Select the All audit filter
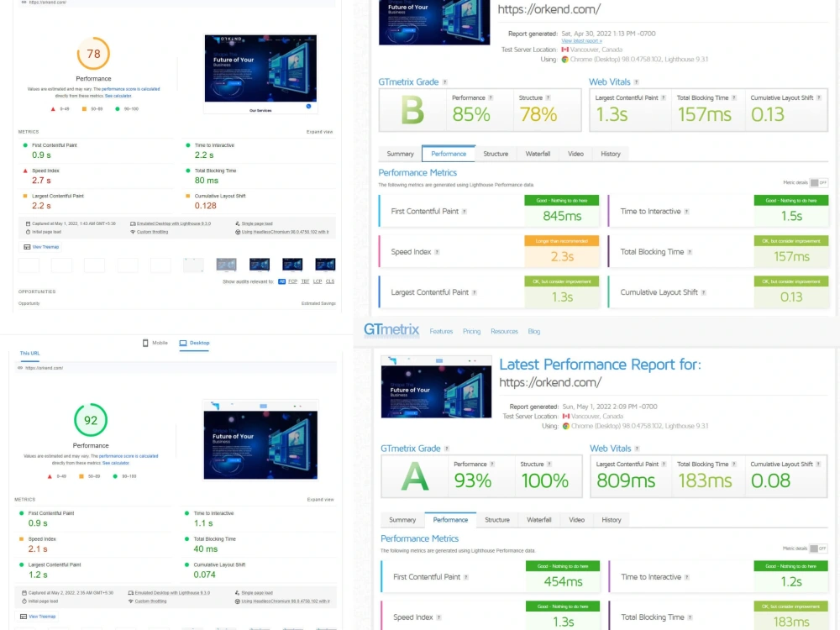840x630 pixels. coord(281,281)
